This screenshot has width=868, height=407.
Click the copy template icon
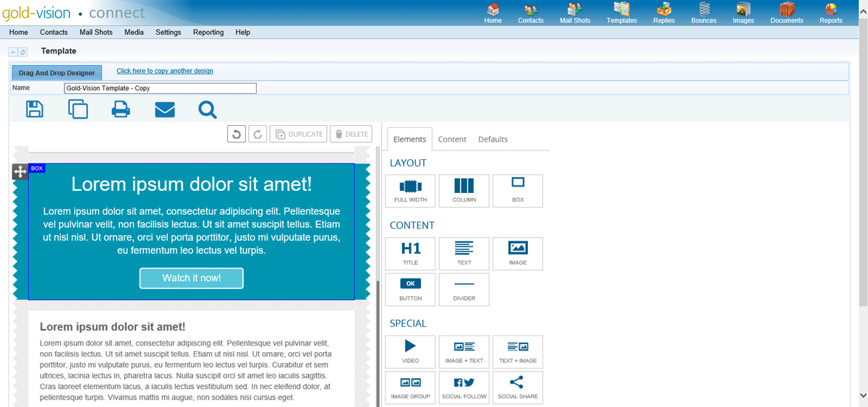click(77, 109)
